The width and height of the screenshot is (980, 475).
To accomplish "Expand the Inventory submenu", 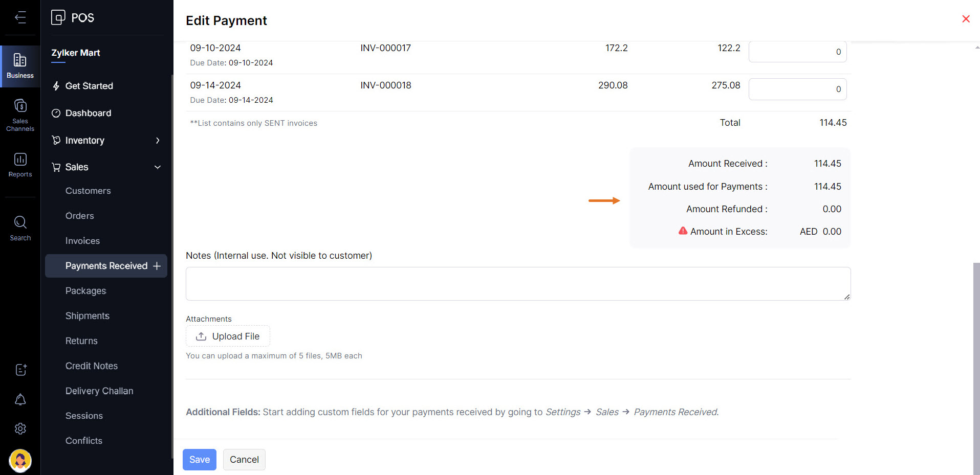I will [158, 141].
